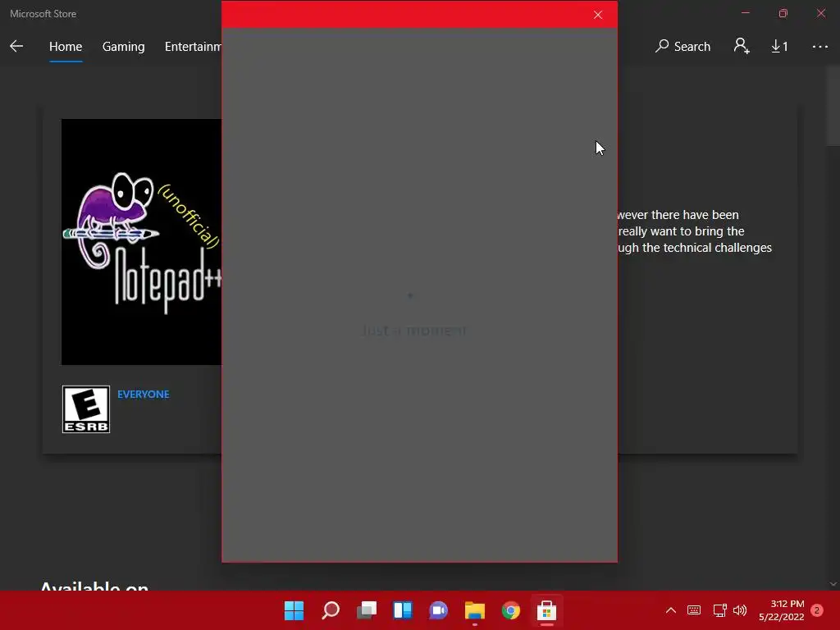
Task: Open Task View on the taskbar
Action: 367,610
